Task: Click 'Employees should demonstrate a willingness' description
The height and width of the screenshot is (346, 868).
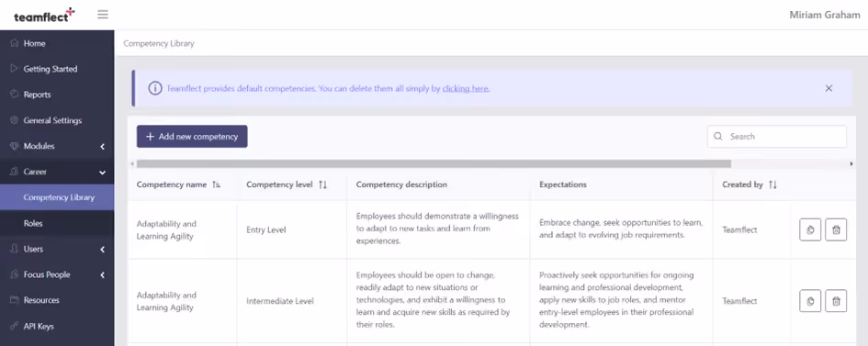Action: pyautogui.click(x=437, y=229)
